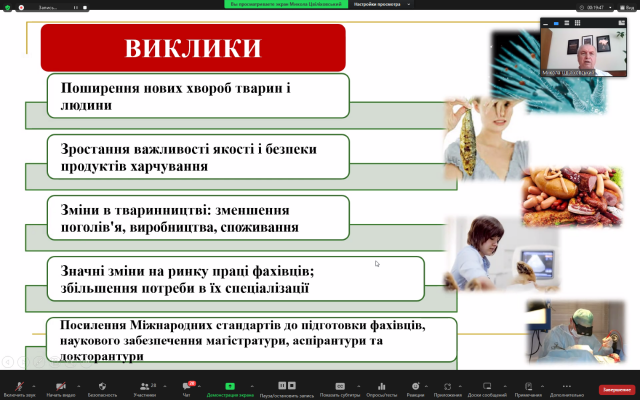Click text 'Значні зміни на ринку праці фахівців'
Viewport: 640px width, 400px height.
186,271
